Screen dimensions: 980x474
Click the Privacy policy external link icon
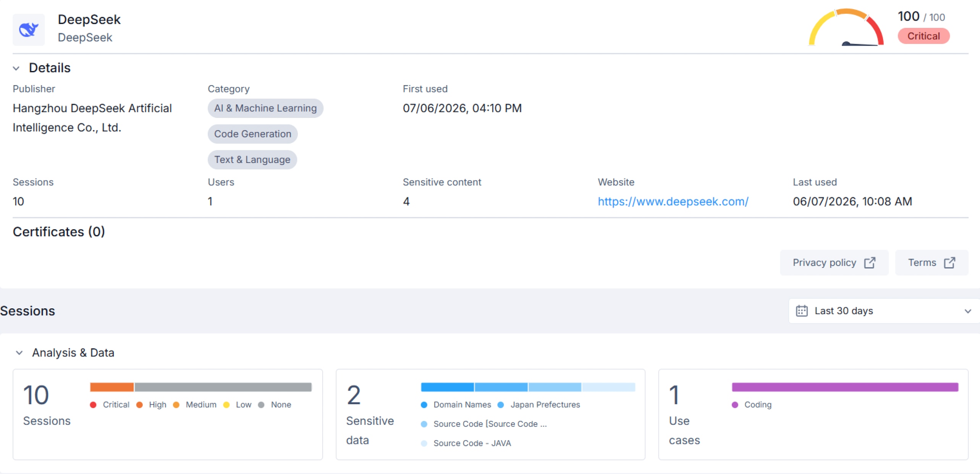(x=870, y=263)
